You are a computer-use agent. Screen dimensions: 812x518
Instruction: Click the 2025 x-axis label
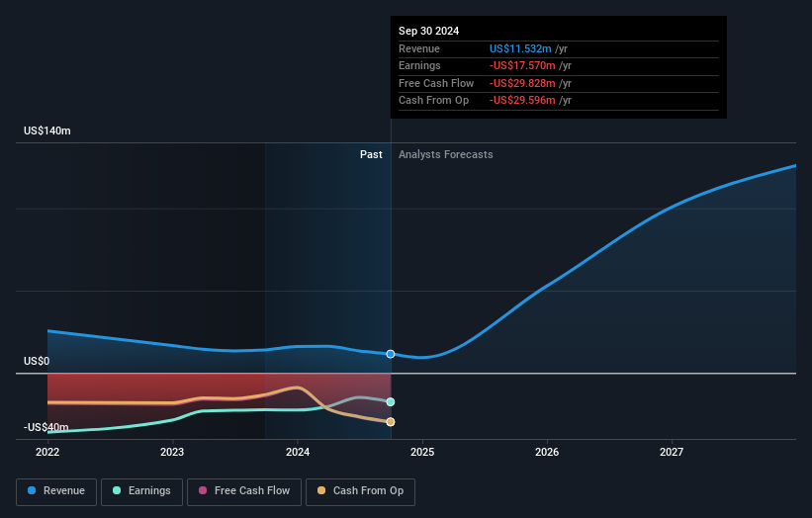pos(422,453)
